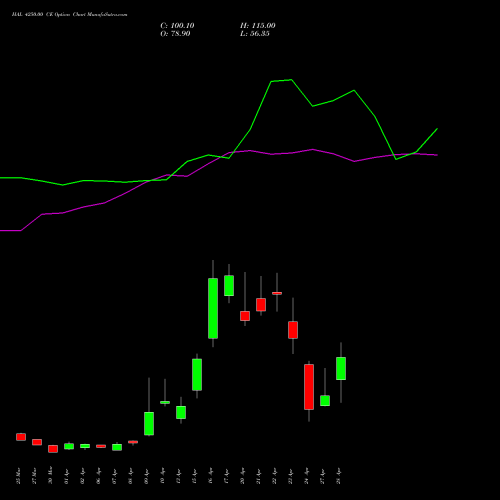Click the 24 Apr date label
Viewport: 500px width, 500px height.
pos(307,476)
